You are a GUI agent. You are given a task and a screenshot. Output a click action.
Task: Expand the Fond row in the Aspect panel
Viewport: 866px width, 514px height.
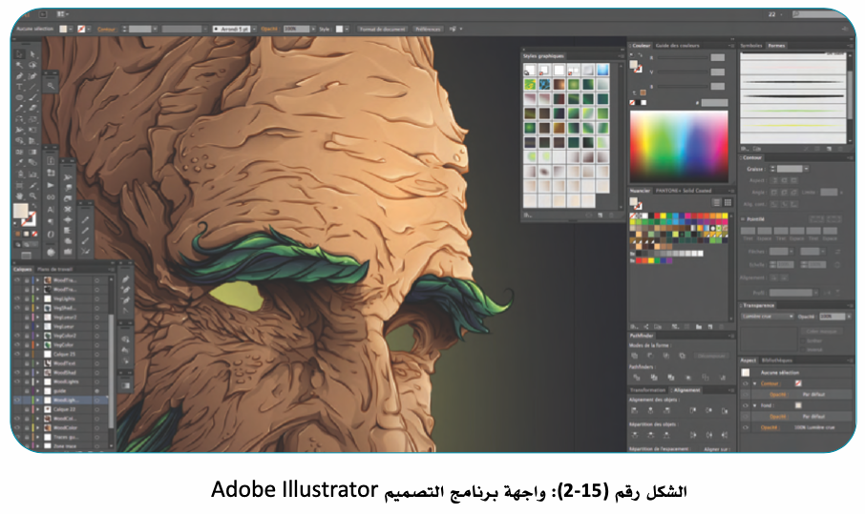pos(755,405)
